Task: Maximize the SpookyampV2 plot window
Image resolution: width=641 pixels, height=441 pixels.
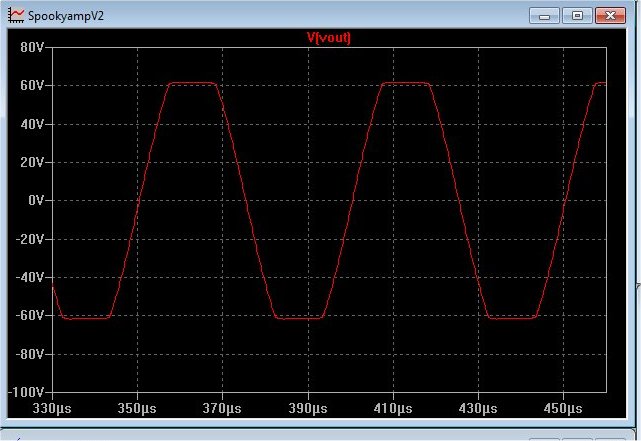Action: [577, 16]
